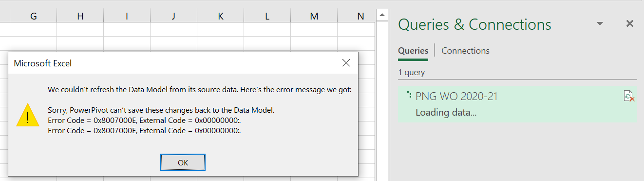Open the pane options dropdown arrow

(600, 23)
